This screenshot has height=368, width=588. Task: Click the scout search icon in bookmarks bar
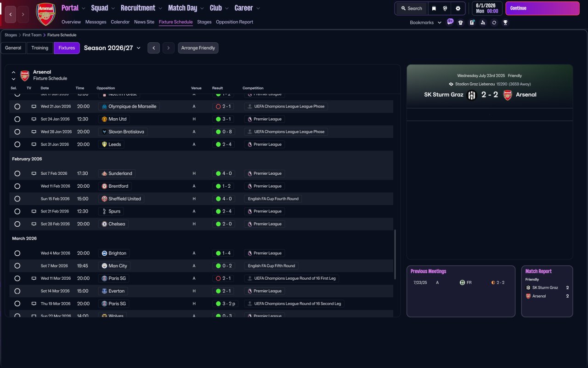(x=483, y=23)
